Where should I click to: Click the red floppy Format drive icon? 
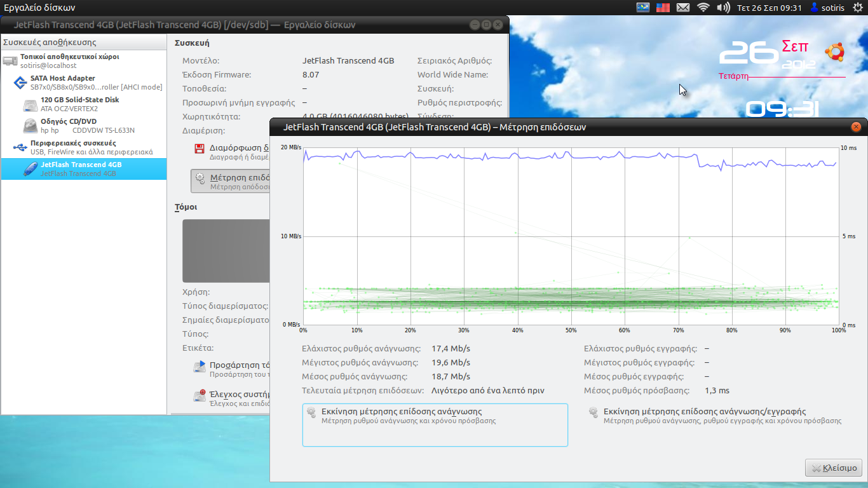click(x=200, y=149)
